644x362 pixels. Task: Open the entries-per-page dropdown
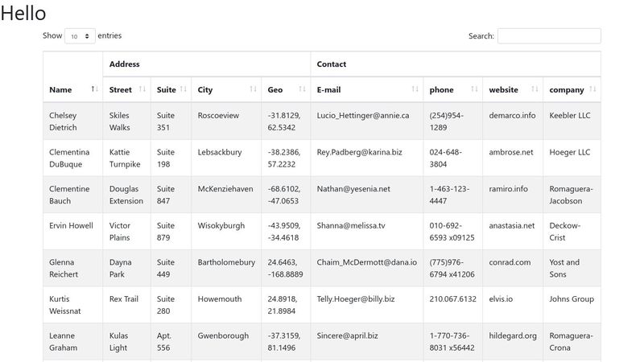(x=80, y=36)
